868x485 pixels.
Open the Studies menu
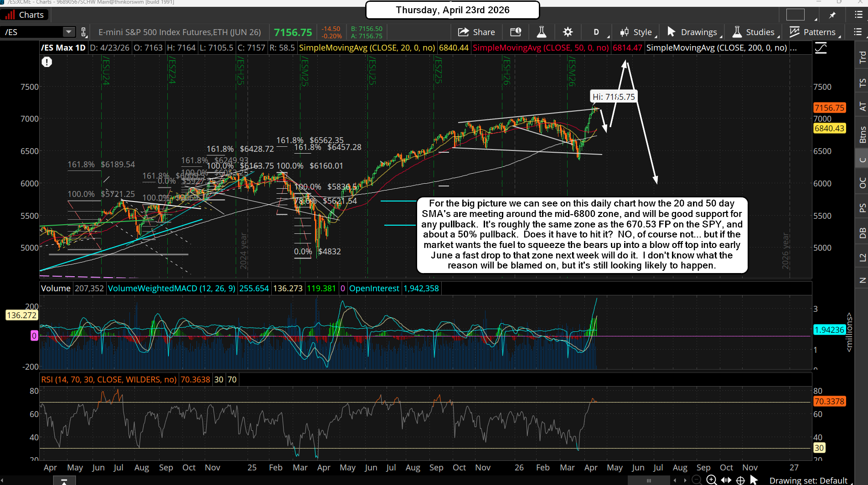(x=755, y=32)
